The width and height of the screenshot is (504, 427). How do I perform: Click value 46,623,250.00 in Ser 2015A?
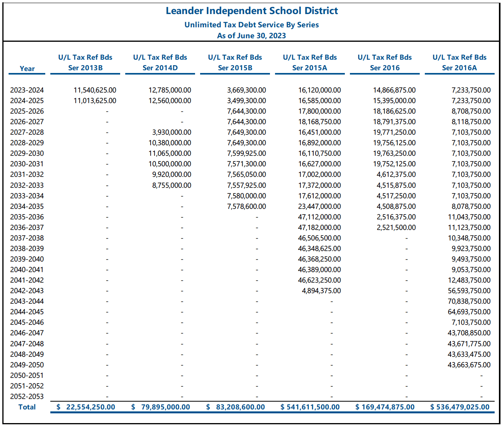319,280
